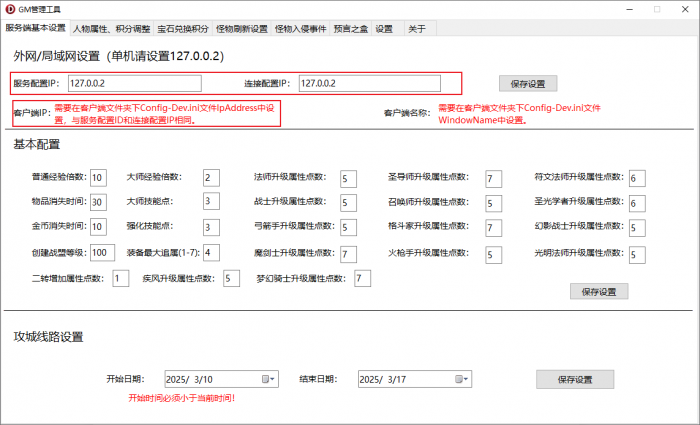Switch to the 设置 tab

[384, 29]
